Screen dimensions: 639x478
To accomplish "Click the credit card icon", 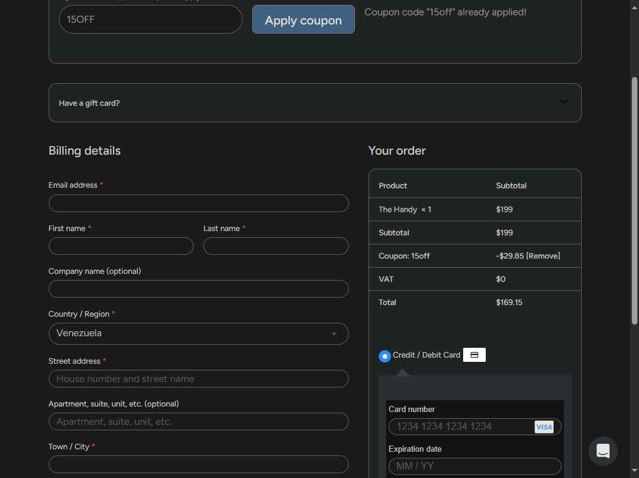I will pyautogui.click(x=474, y=355).
